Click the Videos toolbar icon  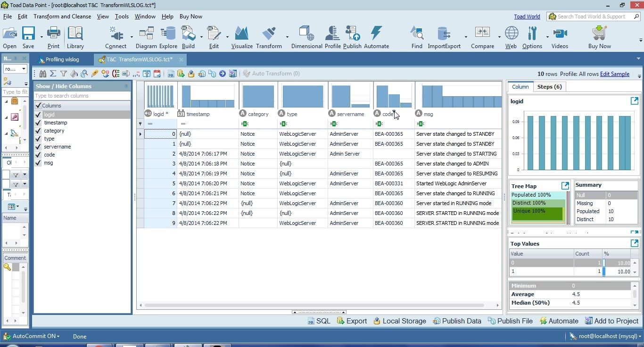pos(560,38)
